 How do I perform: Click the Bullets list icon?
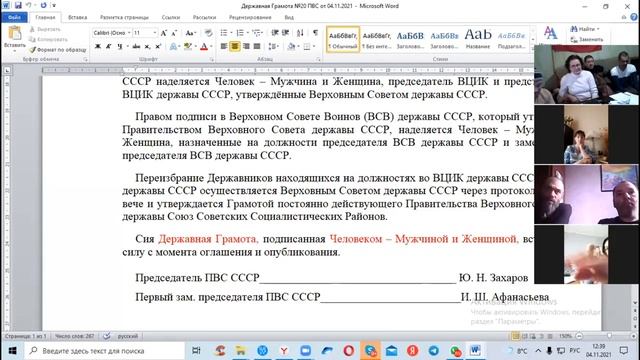[x=224, y=33]
